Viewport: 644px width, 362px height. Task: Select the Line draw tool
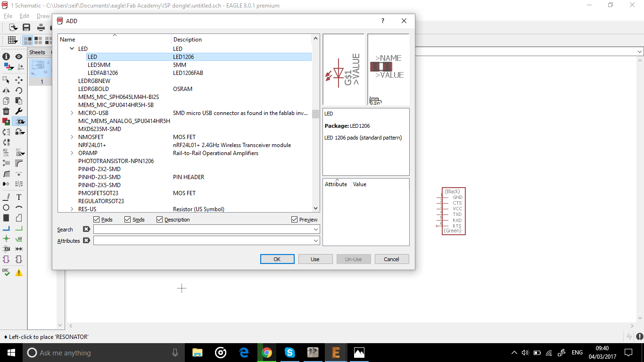coord(6,197)
